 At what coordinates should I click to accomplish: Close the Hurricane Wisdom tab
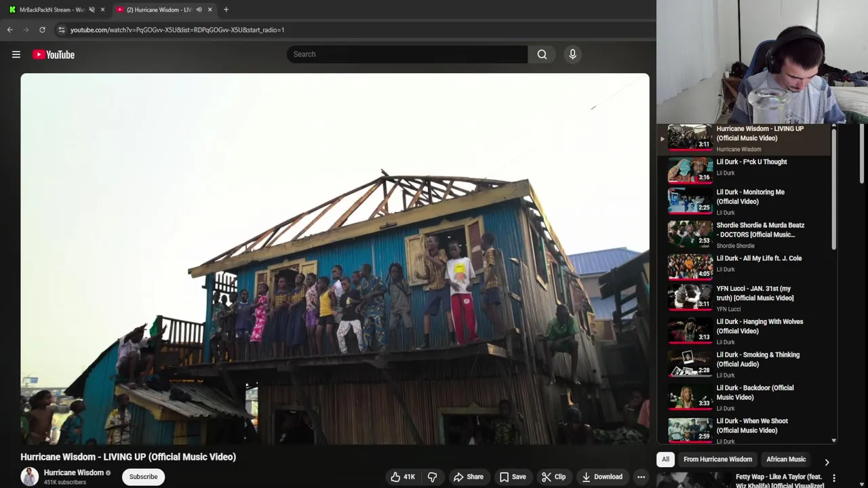point(210,9)
